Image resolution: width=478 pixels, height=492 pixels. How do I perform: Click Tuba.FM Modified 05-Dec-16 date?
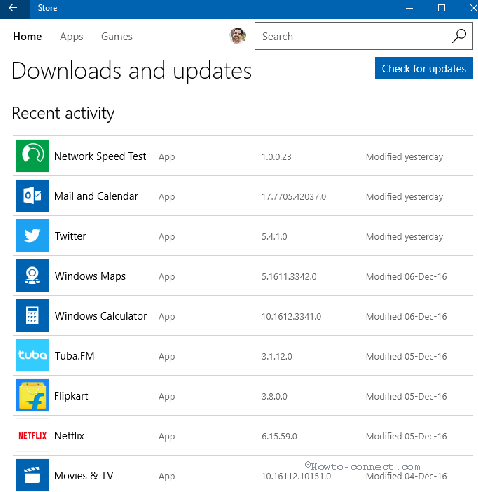(407, 357)
